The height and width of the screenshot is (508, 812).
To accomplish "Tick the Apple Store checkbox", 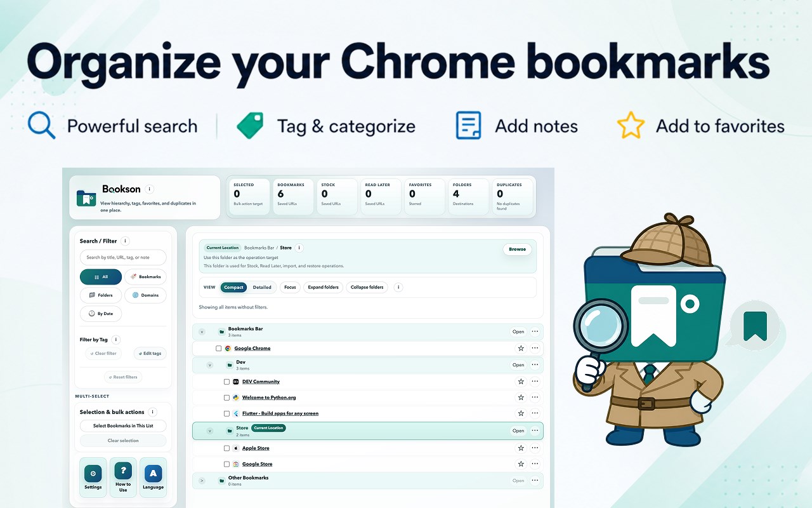I will pyautogui.click(x=226, y=448).
